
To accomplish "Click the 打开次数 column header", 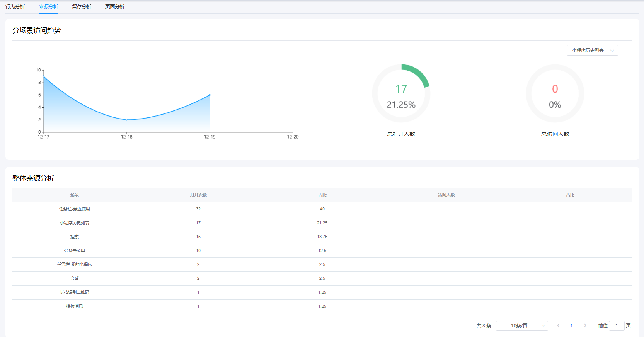I will [x=198, y=195].
